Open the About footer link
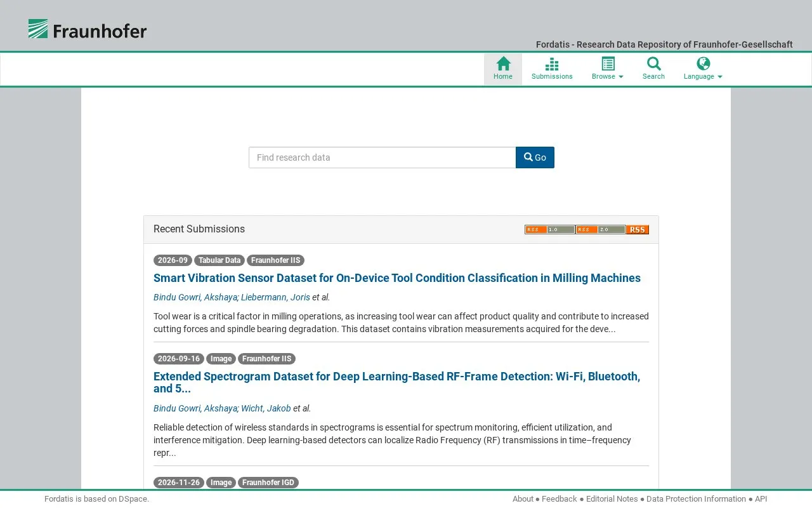Viewport: 812px width, 508px height. point(523,499)
